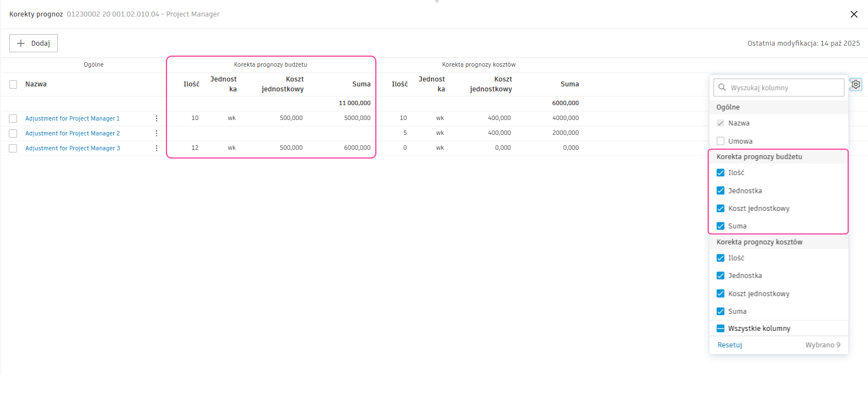The height and width of the screenshot is (398, 868).
Task: Click the cost Koszt jednostkowy column header
Action: coord(491,84)
